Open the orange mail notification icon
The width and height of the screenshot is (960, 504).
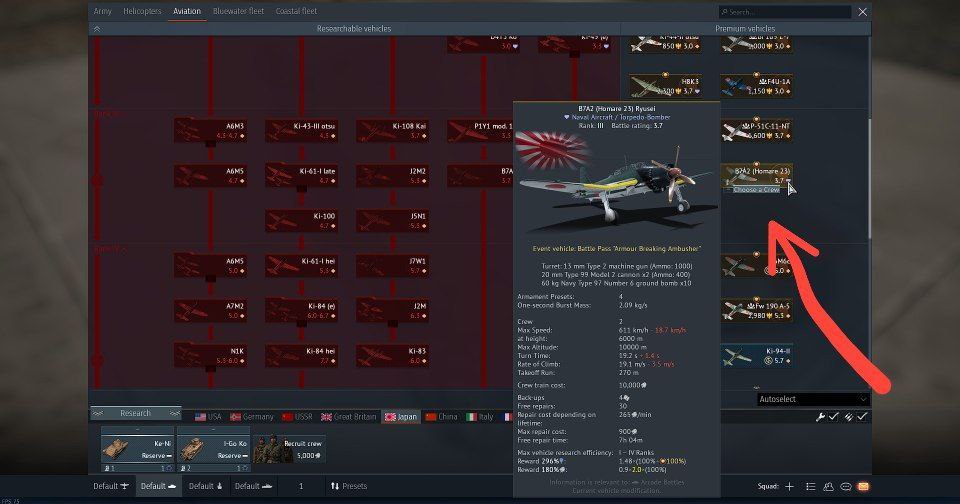click(863, 486)
